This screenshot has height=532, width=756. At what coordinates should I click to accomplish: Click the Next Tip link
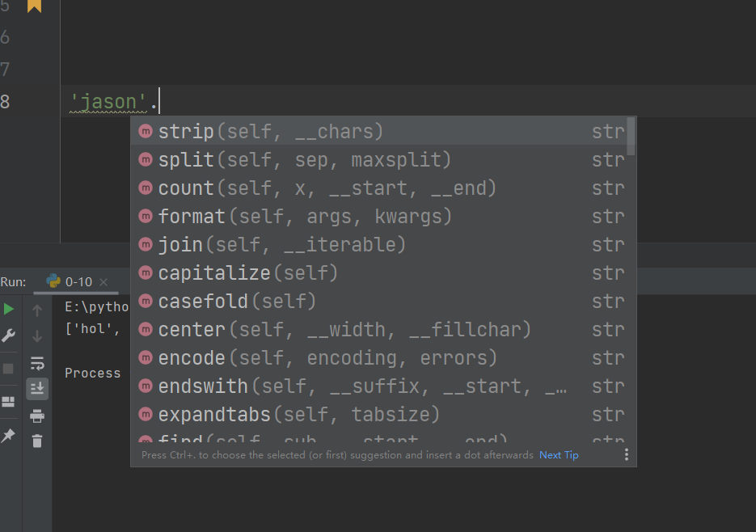coord(559,455)
